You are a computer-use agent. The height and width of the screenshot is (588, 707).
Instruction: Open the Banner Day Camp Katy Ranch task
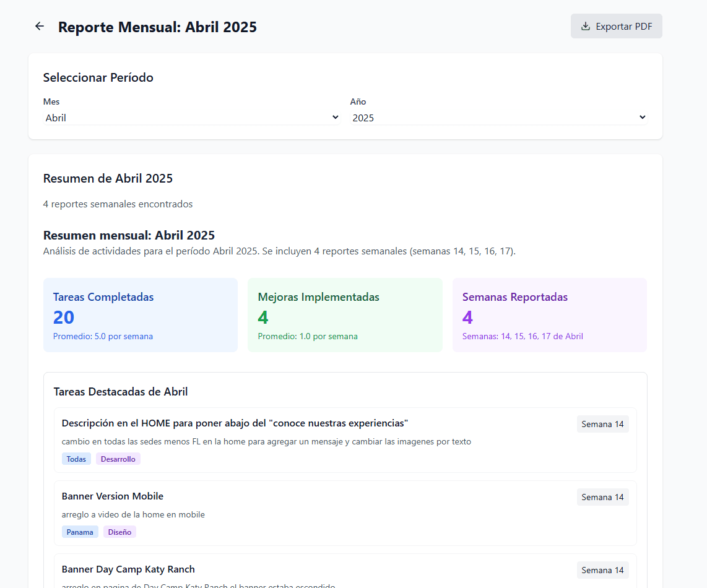[x=128, y=569]
